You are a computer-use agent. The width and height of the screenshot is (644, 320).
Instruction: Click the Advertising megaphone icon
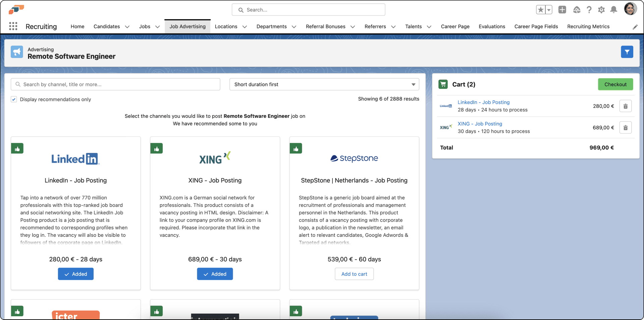point(17,52)
